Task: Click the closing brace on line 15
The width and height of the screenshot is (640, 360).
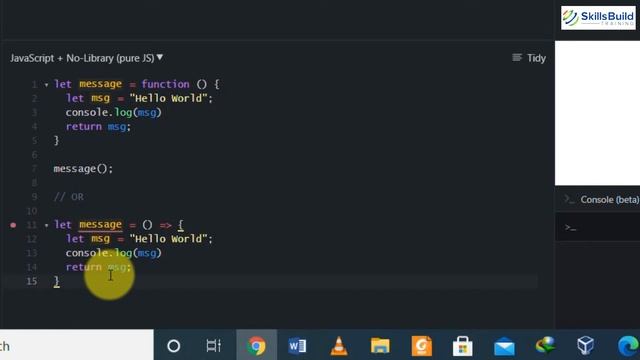Action: [x=56, y=281]
